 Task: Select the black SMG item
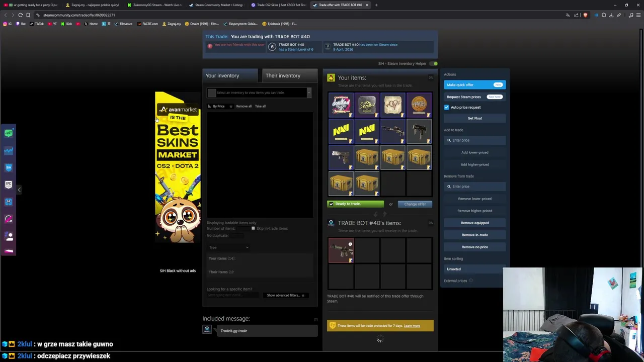click(420, 132)
